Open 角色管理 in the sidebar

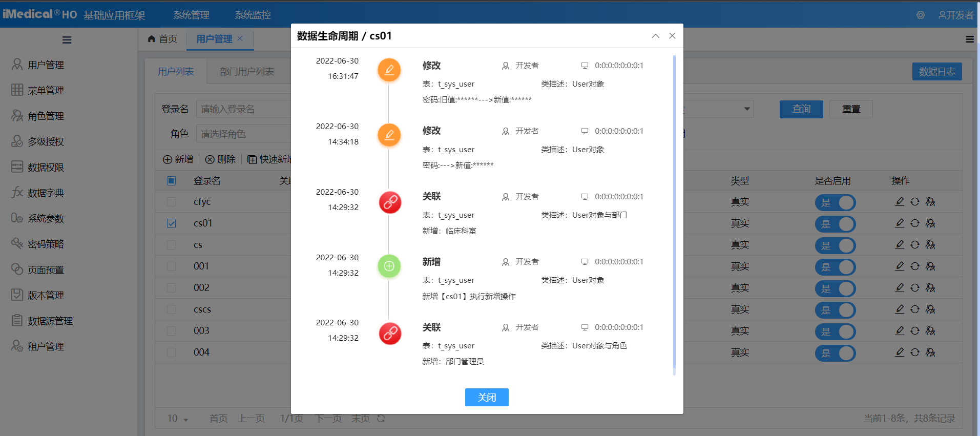[x=38, y=116]
